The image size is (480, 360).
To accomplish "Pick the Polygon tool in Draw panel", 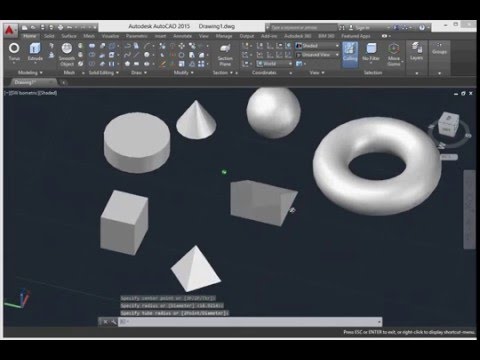I will [127, 64].
